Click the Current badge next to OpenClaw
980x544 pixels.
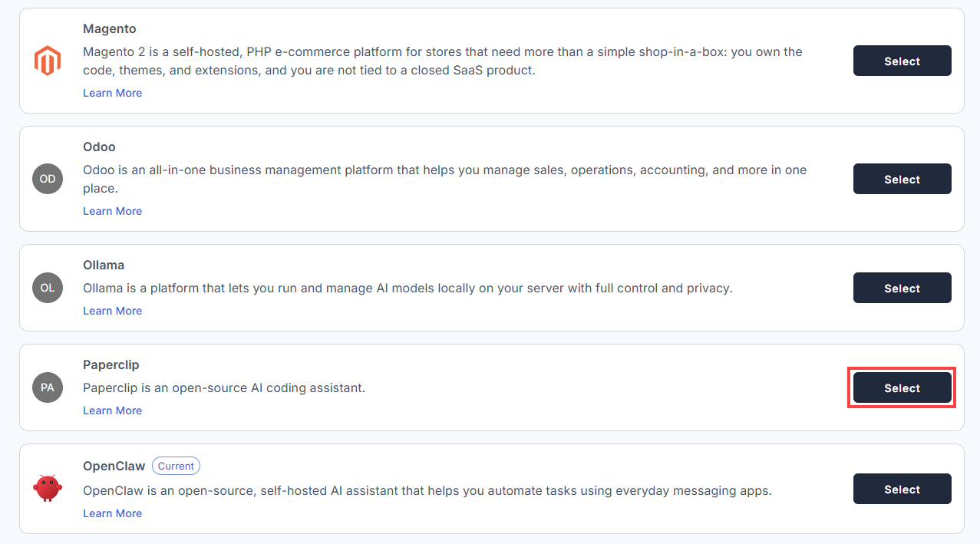pos(176,466)
